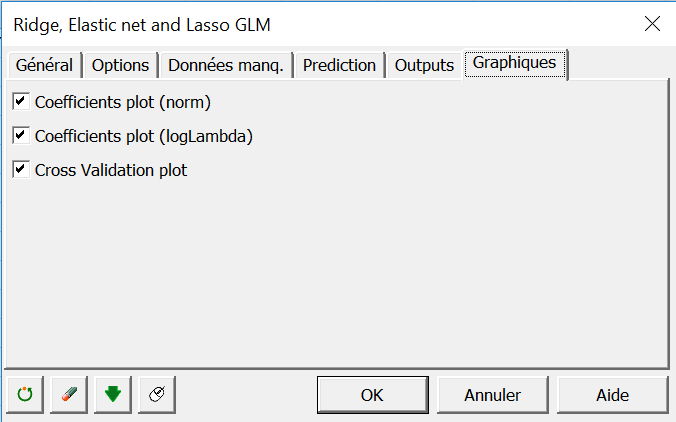Cancel with the Annuler button
The image size is (676, 422).
coord(492,395)
